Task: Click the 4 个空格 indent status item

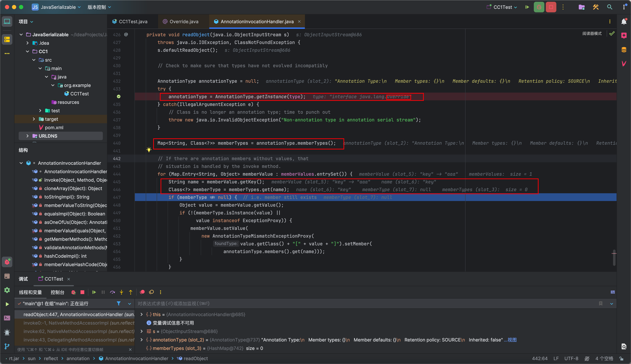Action: point(604,359)
